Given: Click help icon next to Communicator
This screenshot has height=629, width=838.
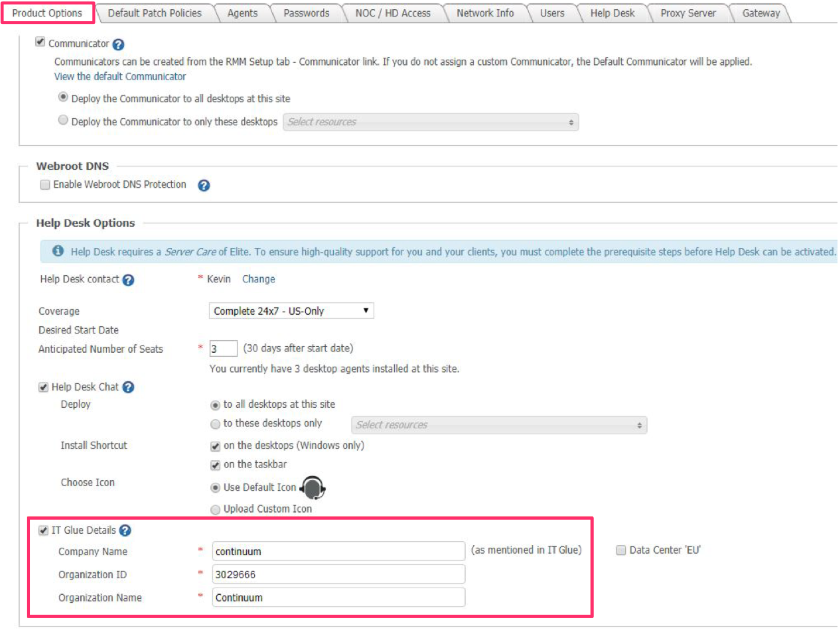Looking at the screenshot, I should (x=118, y=45).
